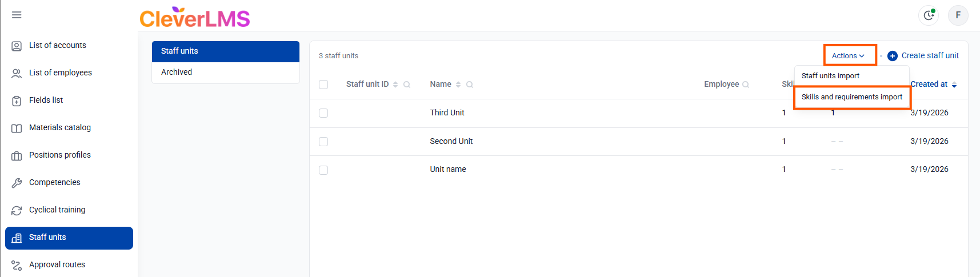This screenshot has height=277, width=980.
Task: Tick the Second Unit row checkbox
Action: coord(323,142)
